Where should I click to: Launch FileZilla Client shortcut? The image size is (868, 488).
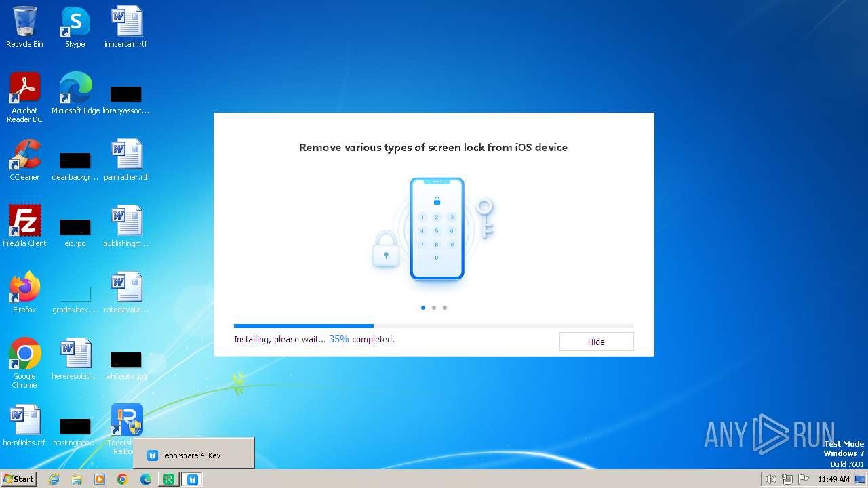coord(24,226)
